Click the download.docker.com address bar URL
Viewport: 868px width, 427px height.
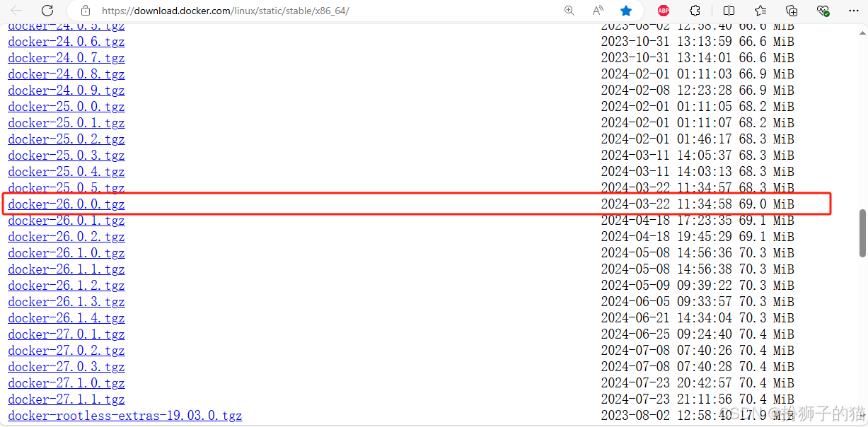click(226, 11)
